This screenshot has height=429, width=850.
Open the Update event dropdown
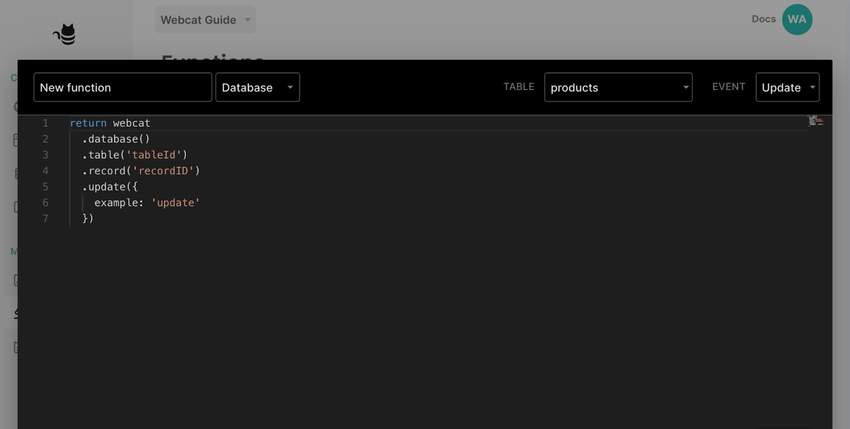pos(787,88)
